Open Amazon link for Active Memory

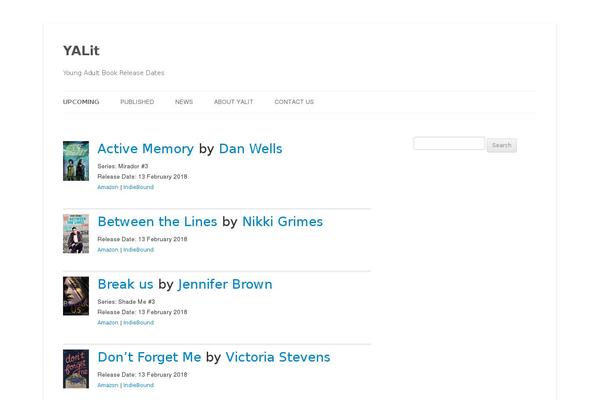(x=108, y=187)
